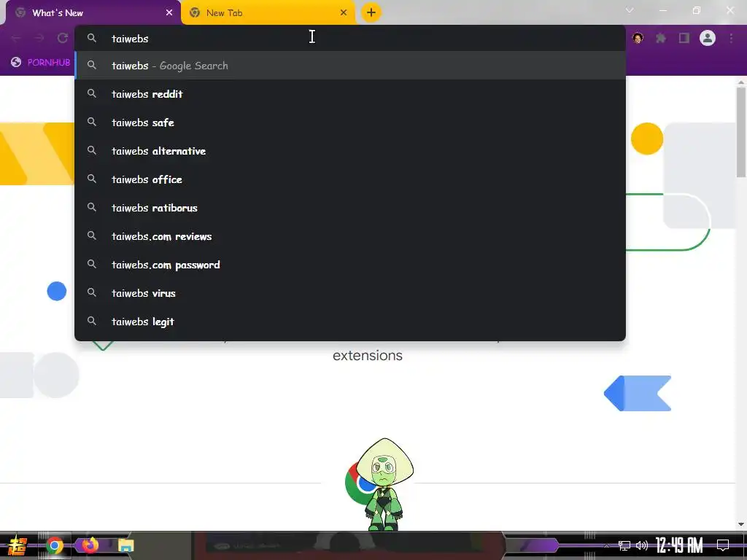Choose 'taiwebs.com password' suggestion

[349, 265]
